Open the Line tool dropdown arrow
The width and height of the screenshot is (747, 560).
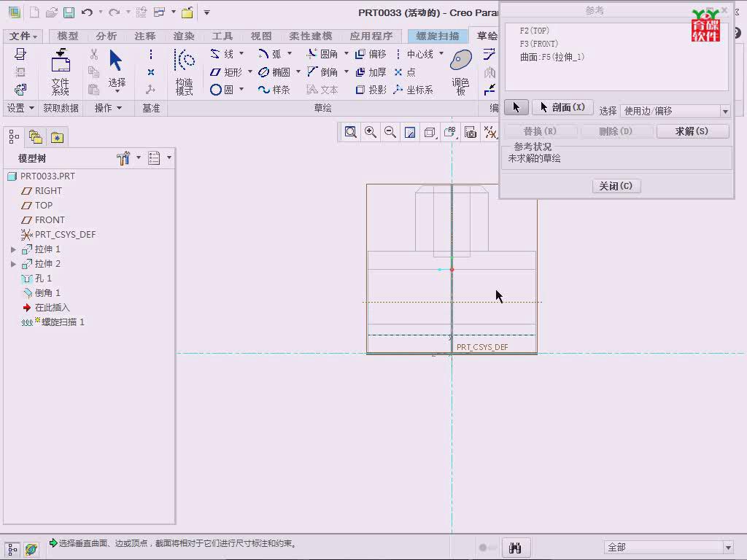(x=241, y=53)
